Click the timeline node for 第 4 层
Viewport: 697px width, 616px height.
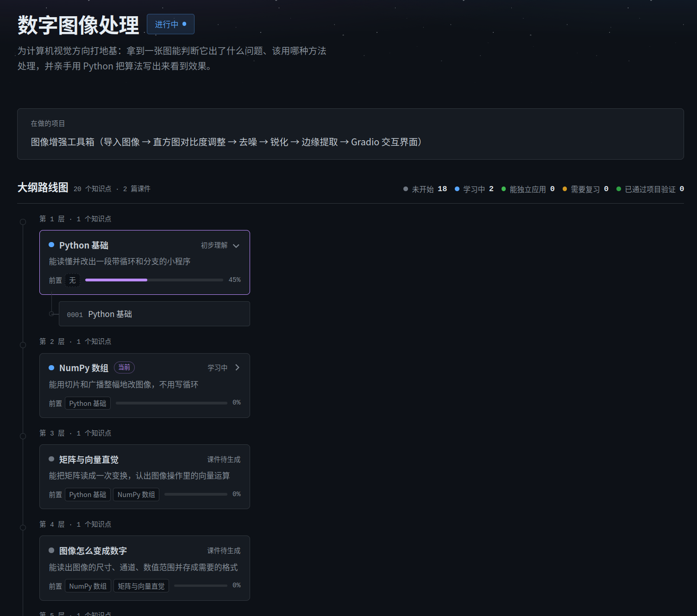tap(23, 527)
